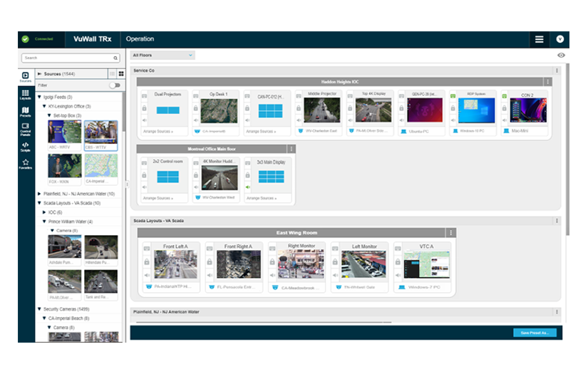
Task: Open Favorites star in sidebar
Action: tap(26, 164)
